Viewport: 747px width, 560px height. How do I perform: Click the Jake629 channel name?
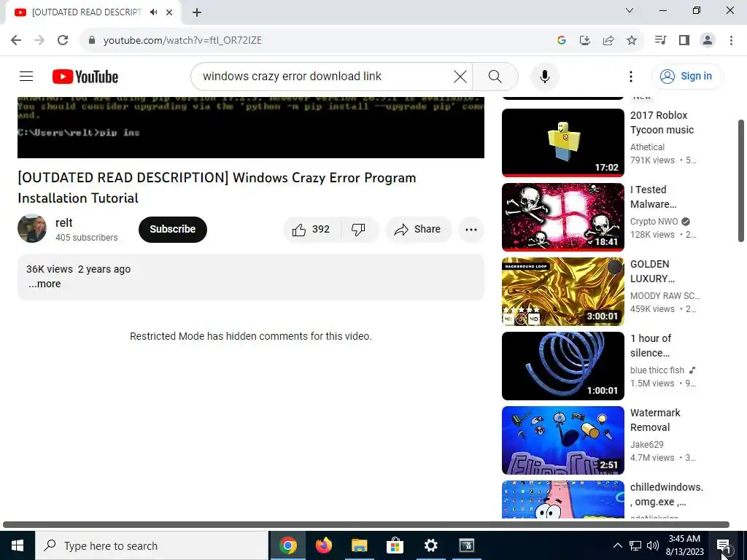tap(646, 444)
